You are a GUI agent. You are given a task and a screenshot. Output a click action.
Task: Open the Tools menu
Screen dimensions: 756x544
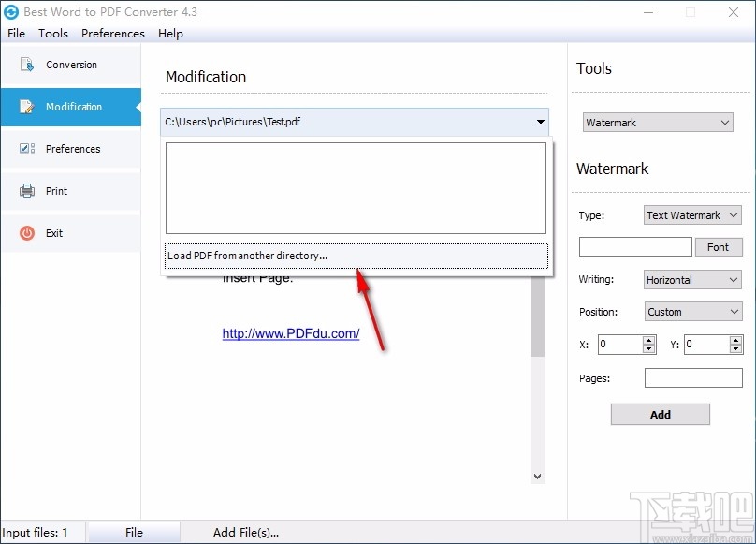pos(53,34)
